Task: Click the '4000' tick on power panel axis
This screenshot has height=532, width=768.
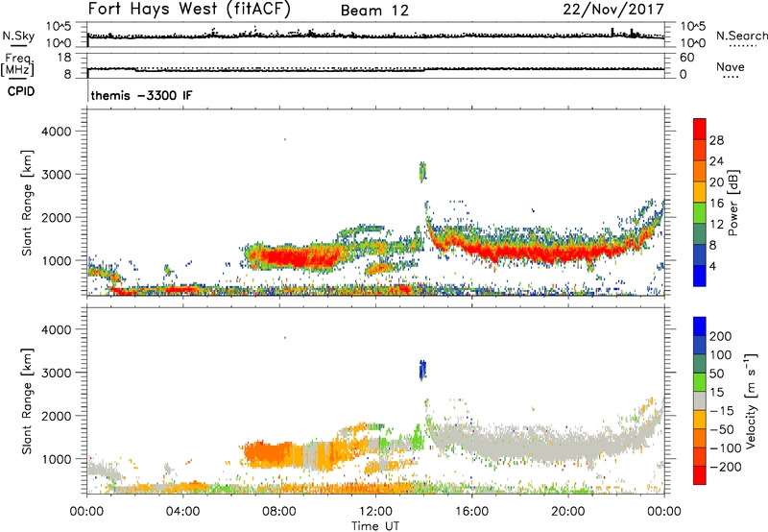Action: tap(56, 132)
